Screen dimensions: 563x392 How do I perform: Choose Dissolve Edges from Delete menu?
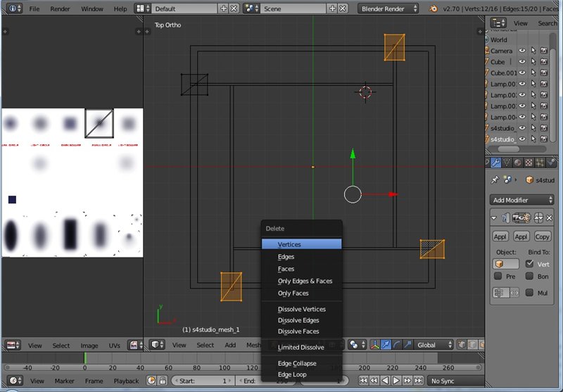(x=298, y=320)
